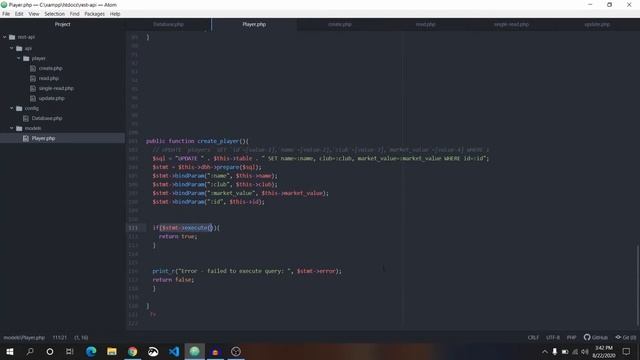Click the api folder icon

[x=19, y=48]
